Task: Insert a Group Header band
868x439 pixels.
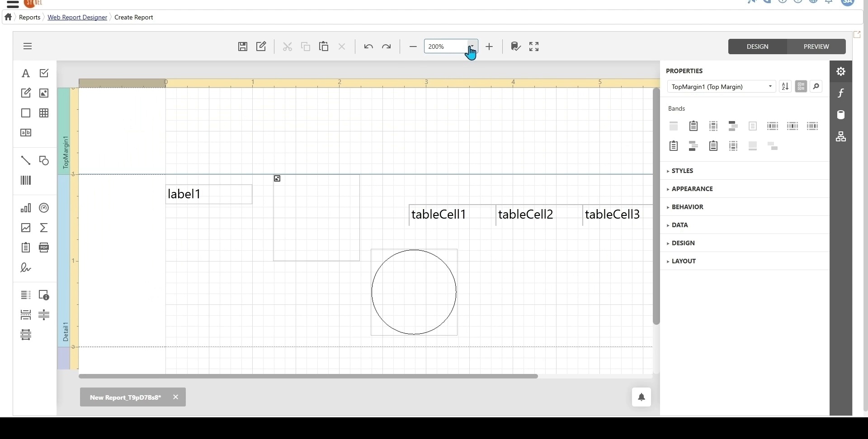Action: (733, 126)
